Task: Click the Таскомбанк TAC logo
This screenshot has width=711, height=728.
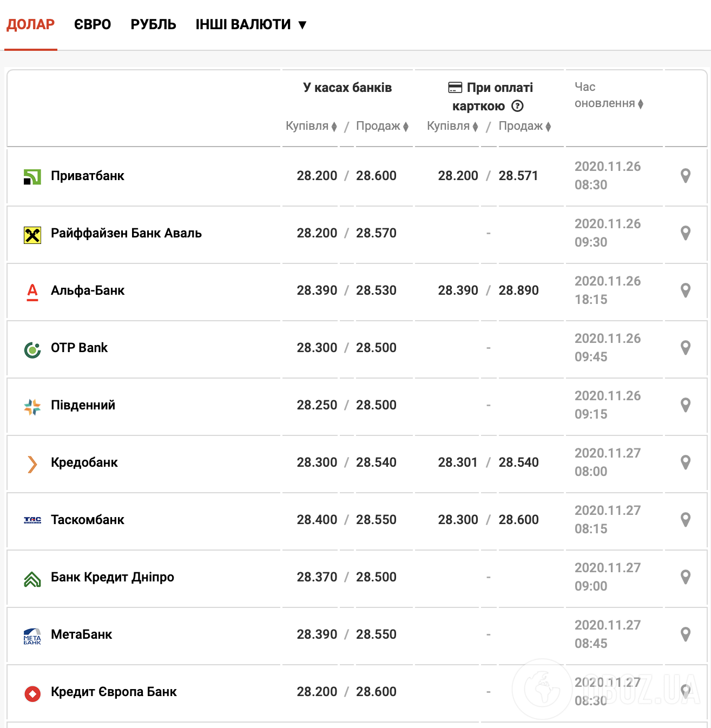Action: pyautogui.click(x=32, y=520)
